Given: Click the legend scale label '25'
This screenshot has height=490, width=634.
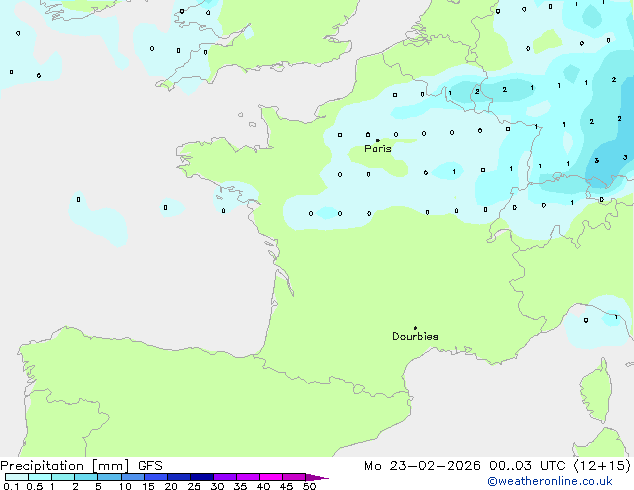Looking at the screenshot, I should pos(194,486).
